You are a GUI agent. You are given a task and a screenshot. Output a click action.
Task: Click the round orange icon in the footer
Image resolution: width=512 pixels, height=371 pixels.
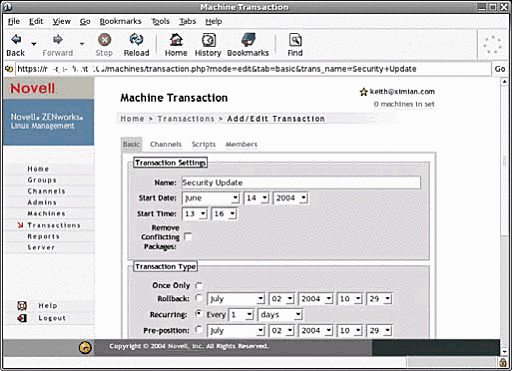[85, 348]
